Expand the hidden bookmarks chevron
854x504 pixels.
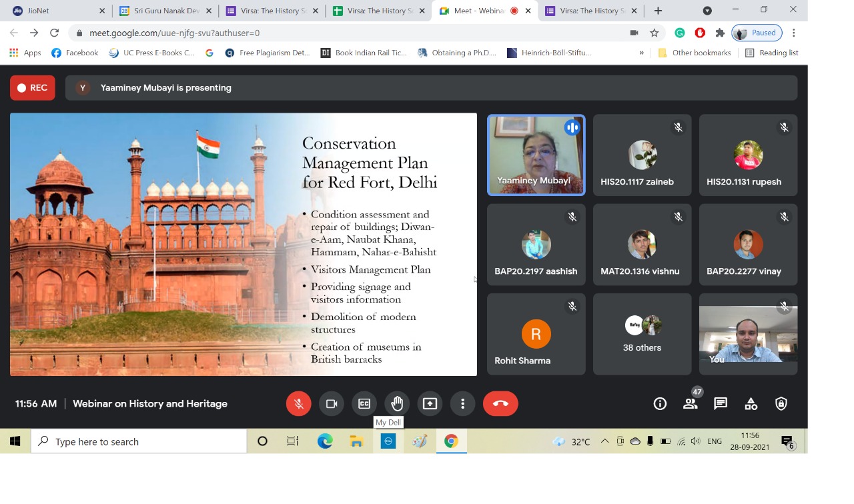click(x=641, y=53)
